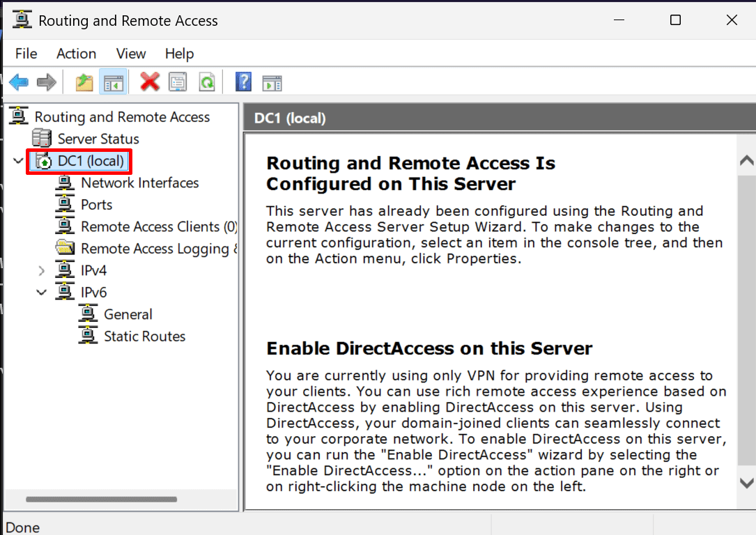Click the horizontal scrollbar of tree pane
Image resolution: width=756 pixels, height=535 pixels.
(101, 499)
